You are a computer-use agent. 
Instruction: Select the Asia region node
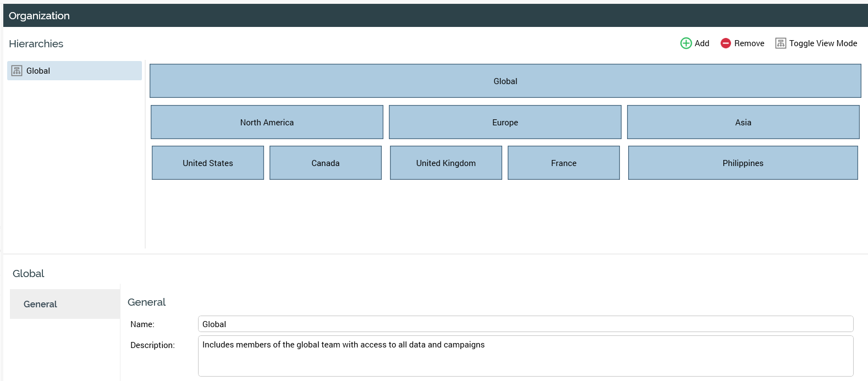[x=743, y=123]
